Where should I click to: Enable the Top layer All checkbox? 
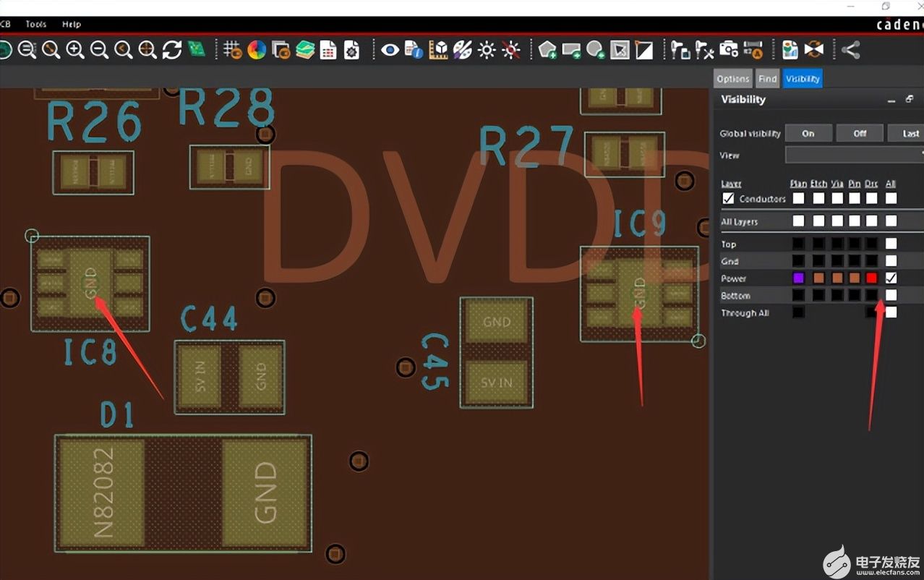891,244
